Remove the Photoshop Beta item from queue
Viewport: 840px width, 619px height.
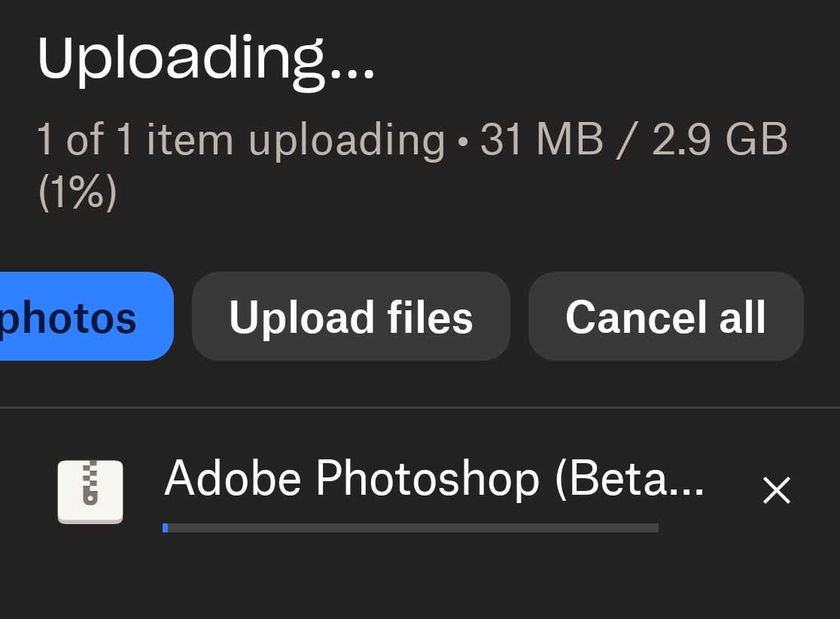point(776,491)
